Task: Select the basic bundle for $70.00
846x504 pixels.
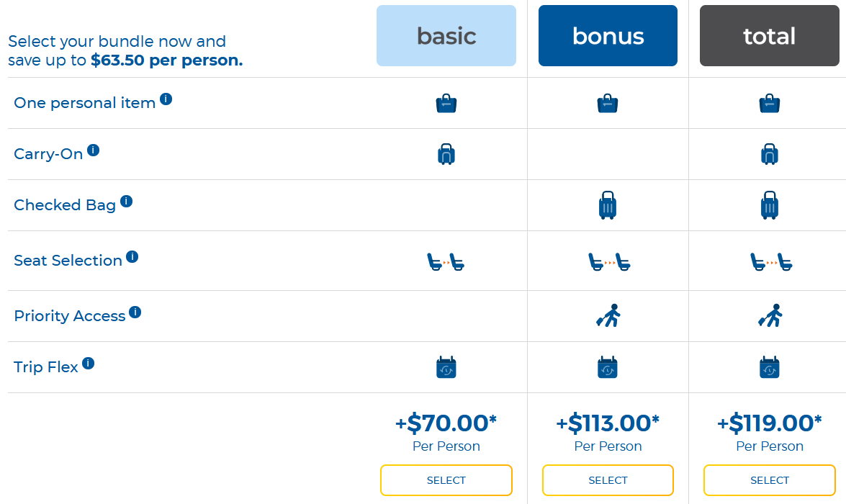Action: click(x=446, y=480)
